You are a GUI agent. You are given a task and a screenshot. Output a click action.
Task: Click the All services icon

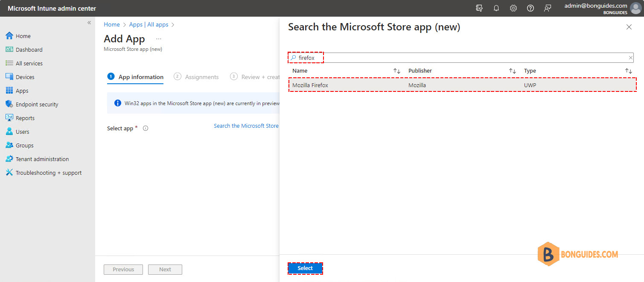9,63
